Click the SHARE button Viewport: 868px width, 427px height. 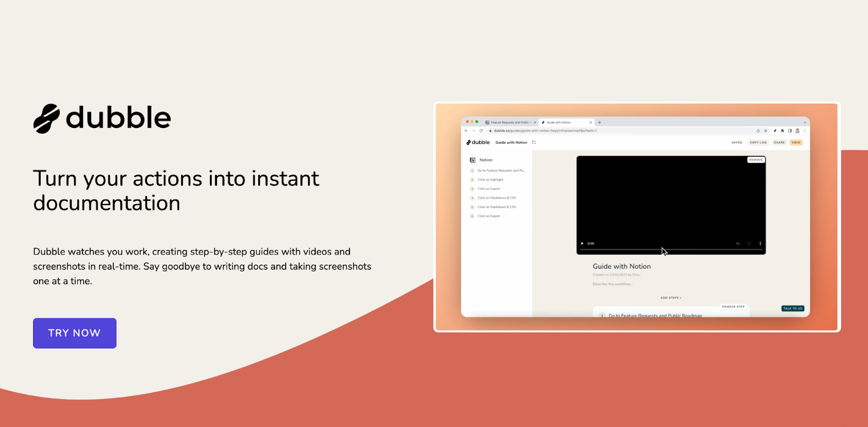pyautogui.click(x=780, y=143)
